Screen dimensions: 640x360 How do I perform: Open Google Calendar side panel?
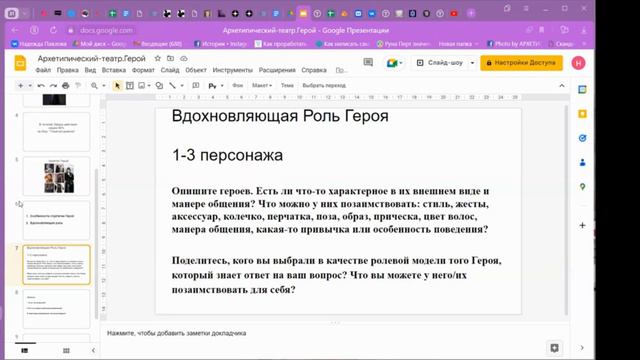click(x=582, y=90)
